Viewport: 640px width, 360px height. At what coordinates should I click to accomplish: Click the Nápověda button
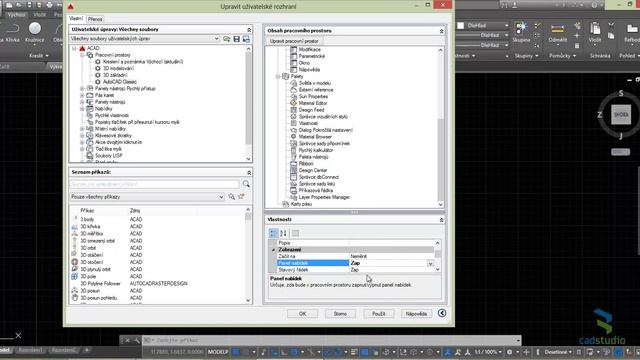416,314
